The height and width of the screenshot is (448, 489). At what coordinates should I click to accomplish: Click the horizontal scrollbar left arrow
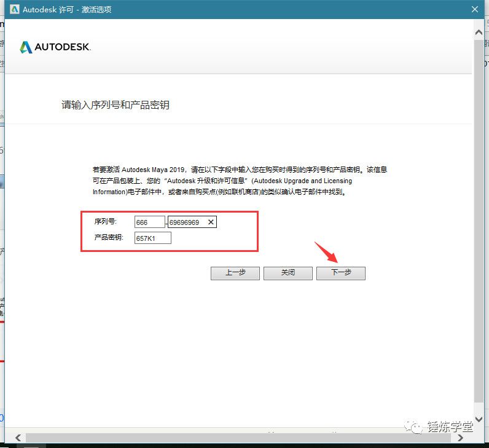click(x=18, y=438)
